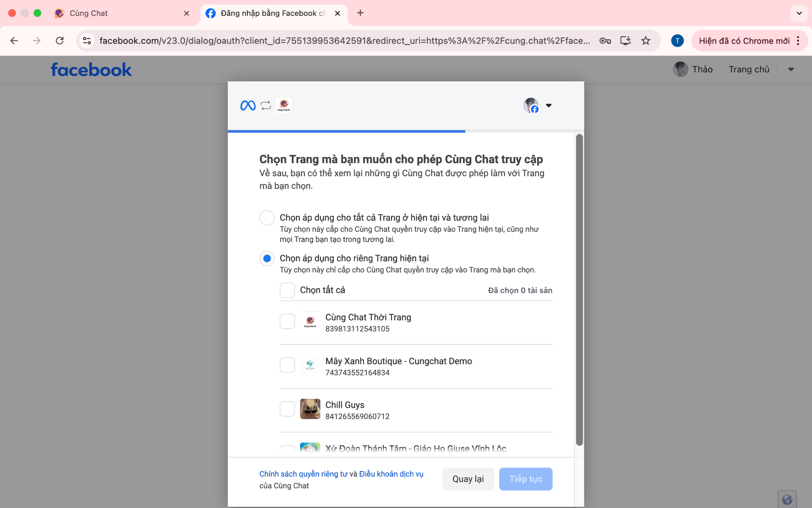Tick the Chill Guys page checkbox
This screenshot has width=812, height=508.
tap(287, 409)
